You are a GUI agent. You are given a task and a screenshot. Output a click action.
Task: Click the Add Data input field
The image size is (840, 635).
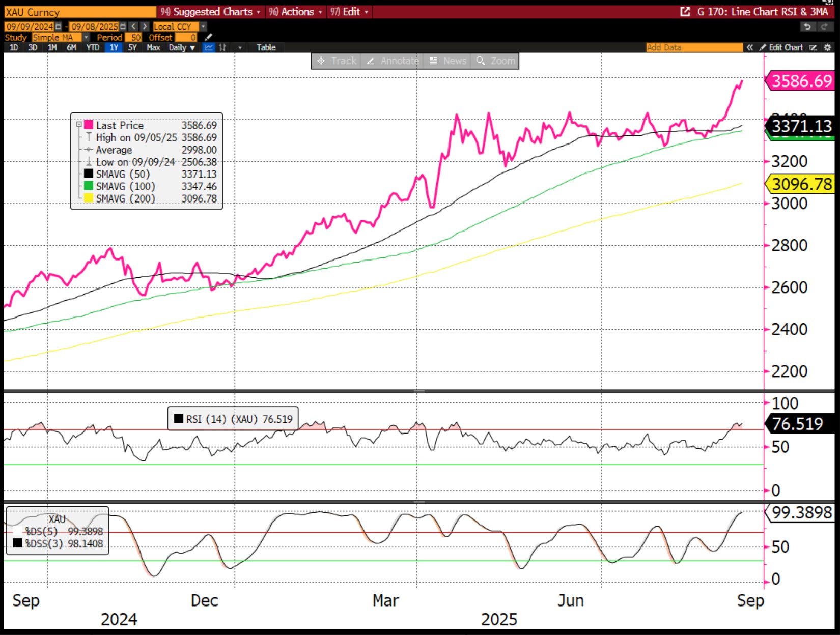[x=694, y=47]
